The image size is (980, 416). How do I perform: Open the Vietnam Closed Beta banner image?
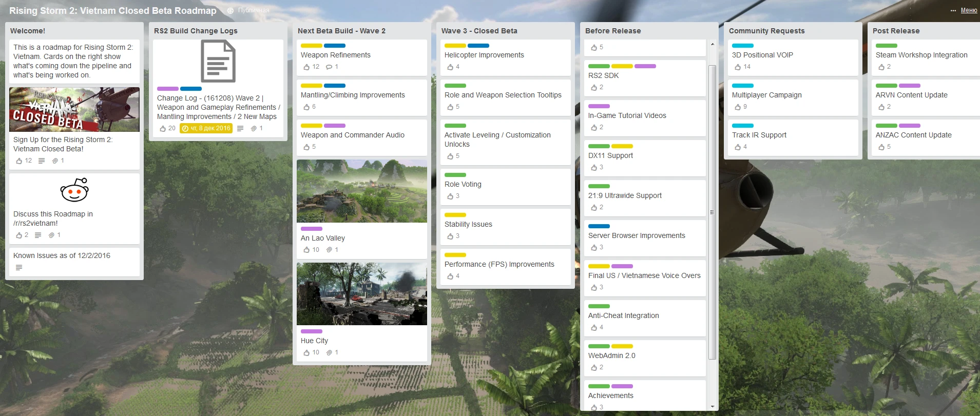(74, 109)
